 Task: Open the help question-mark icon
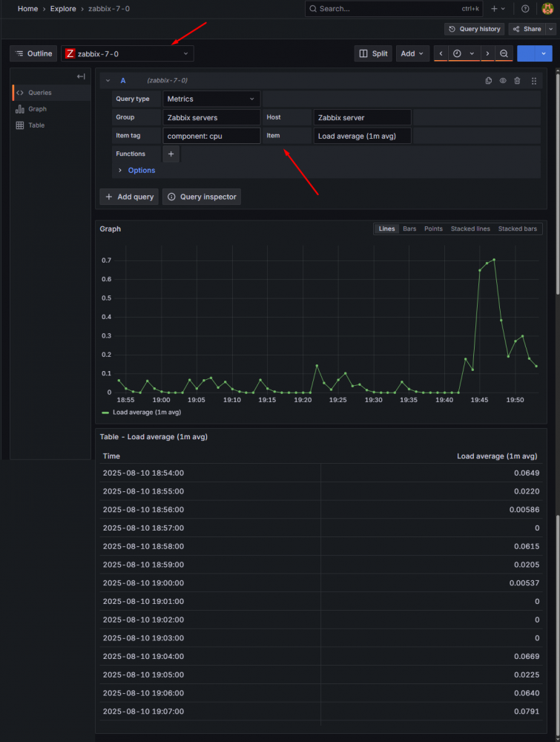pyautogui.click(x=525, y=8)
